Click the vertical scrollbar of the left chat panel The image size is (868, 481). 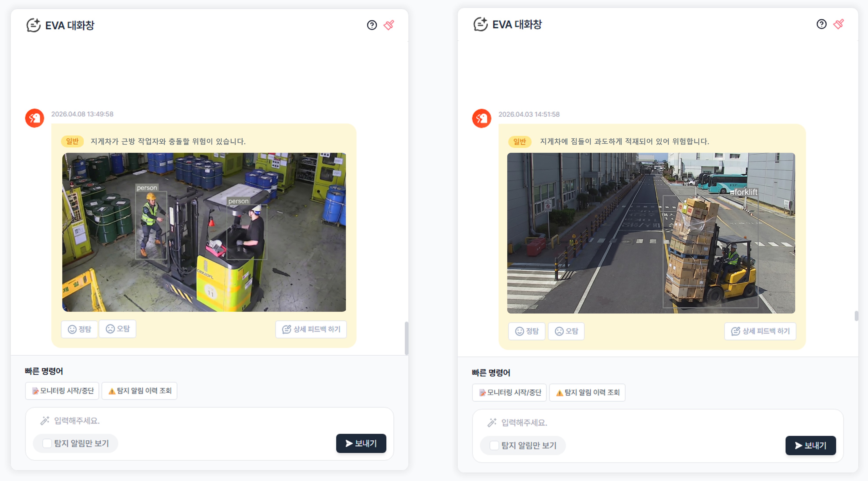click(407, 337)
